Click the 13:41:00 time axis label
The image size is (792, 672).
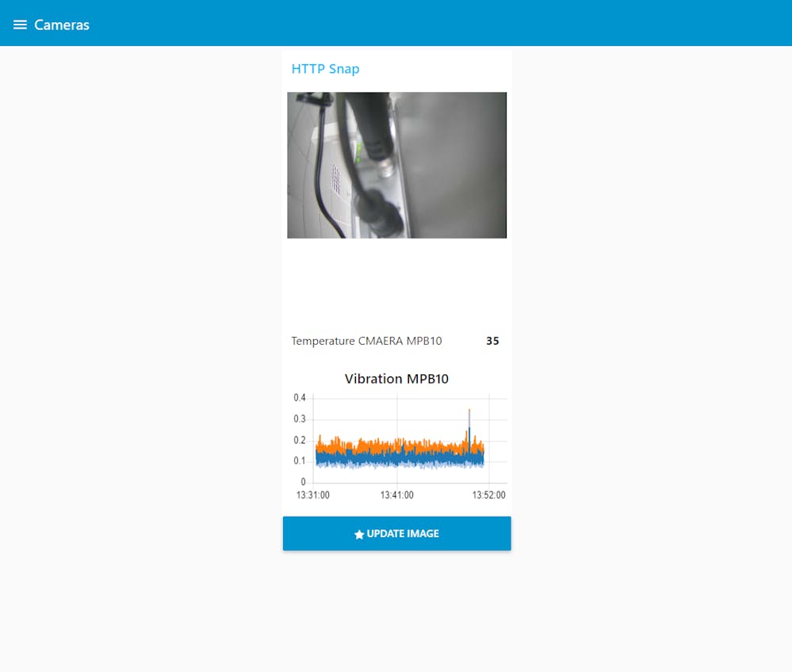(396, 494)
